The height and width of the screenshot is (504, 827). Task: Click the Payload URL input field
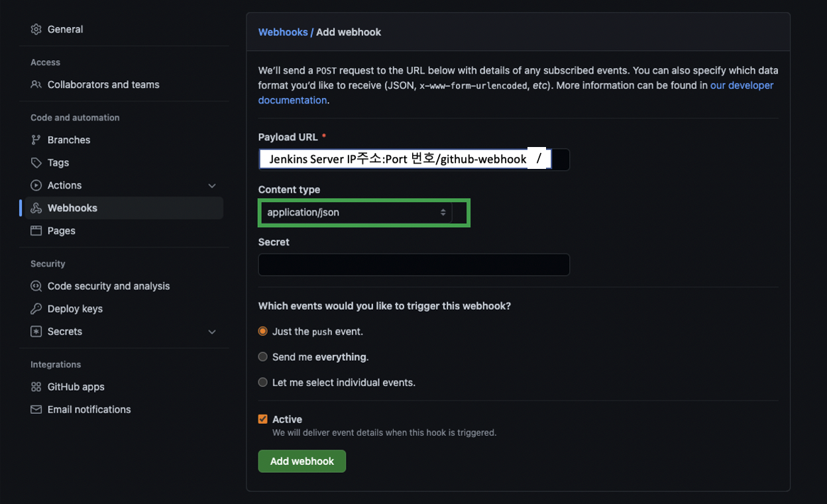413,160
